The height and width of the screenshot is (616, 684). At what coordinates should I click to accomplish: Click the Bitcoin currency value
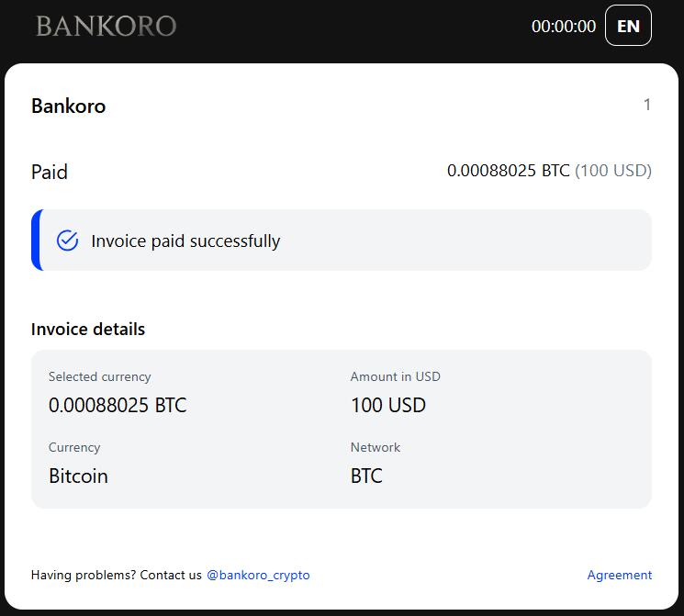click(x=78, y=476)
